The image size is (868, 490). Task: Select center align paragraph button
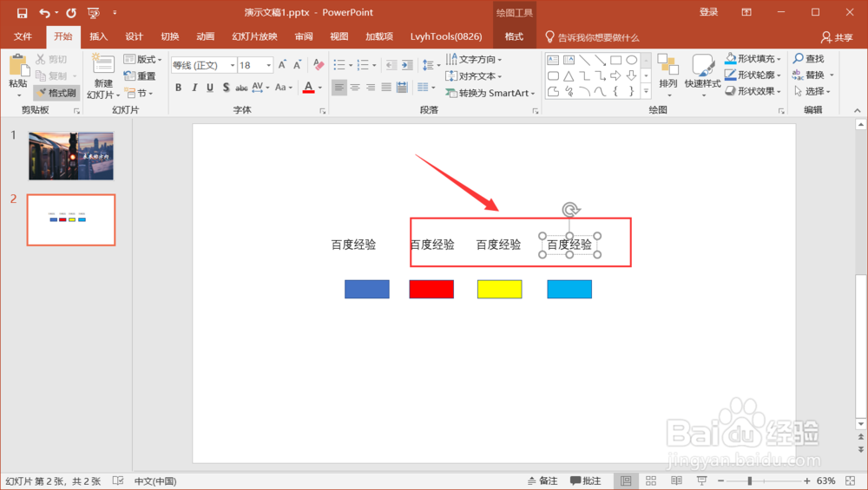tap(355, 88)
